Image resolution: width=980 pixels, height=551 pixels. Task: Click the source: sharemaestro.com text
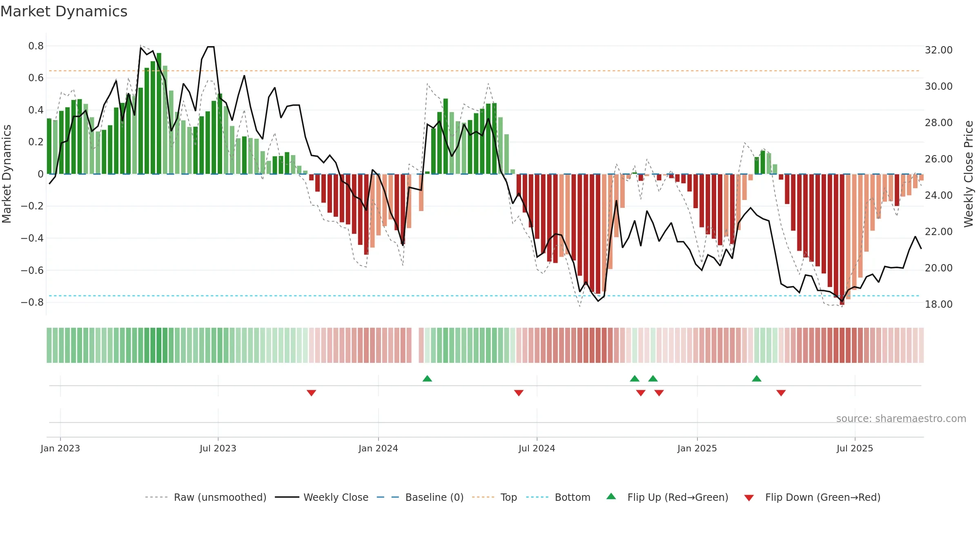[901, 419]
